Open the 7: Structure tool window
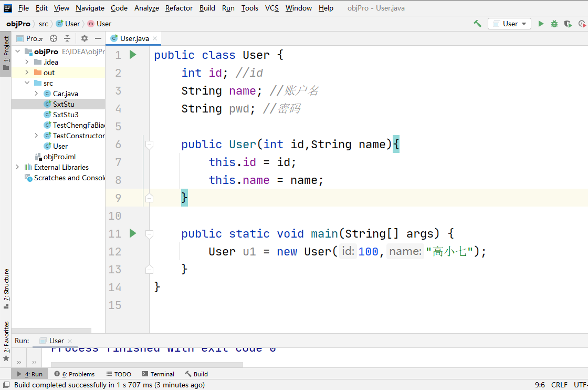This screenshot has height=390, width=588. click(x=6, y=289)
